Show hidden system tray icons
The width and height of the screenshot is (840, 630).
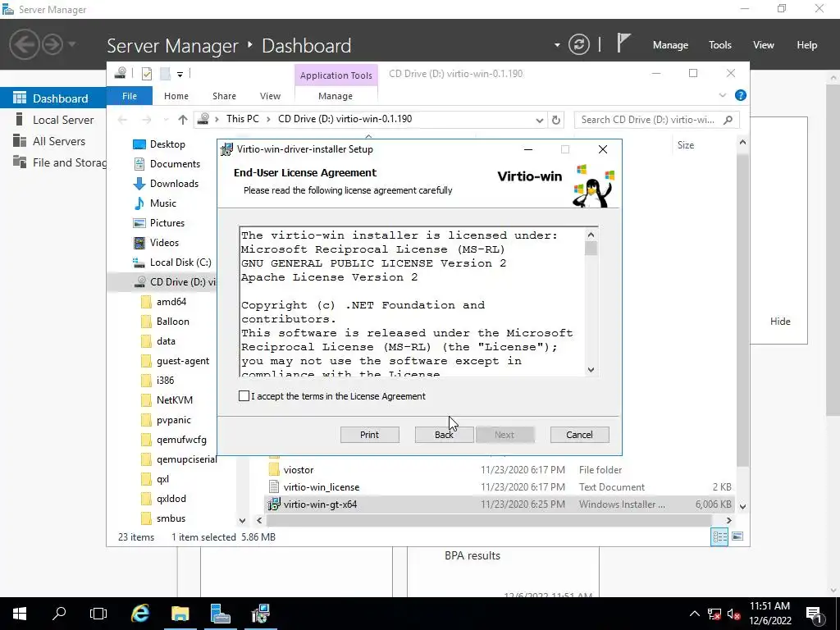(694, 614)
